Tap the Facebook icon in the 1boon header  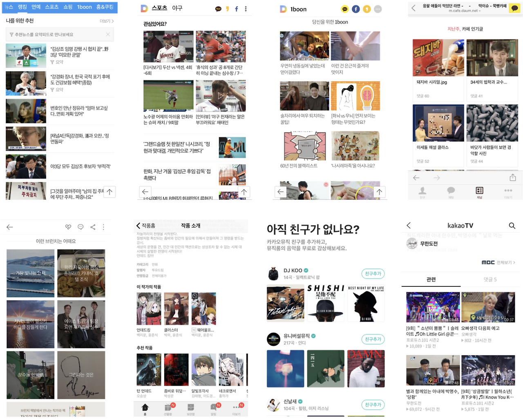pyautogui.click(x=356, y=9)
